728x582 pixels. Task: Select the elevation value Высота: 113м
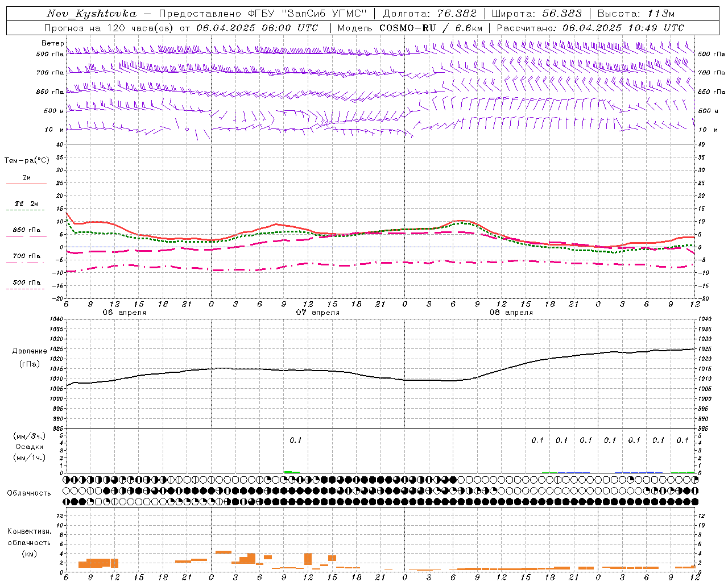click(636, 14)
